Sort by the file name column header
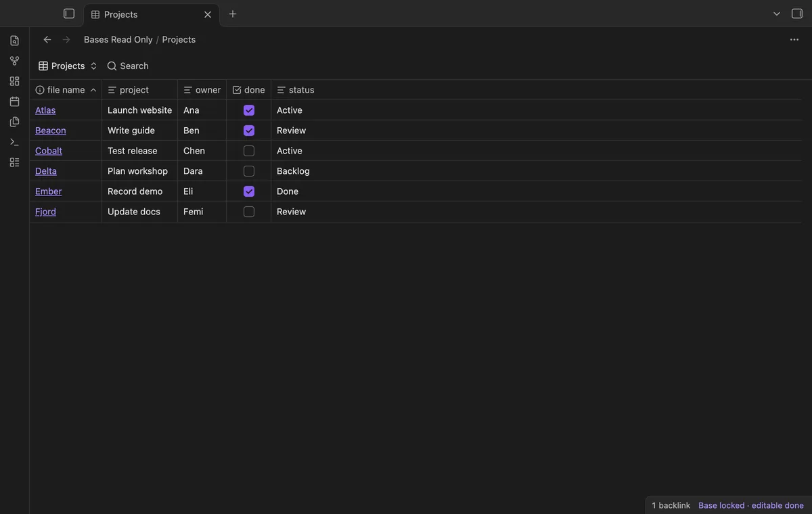This screenshot has width=812, height=514. 66,90
